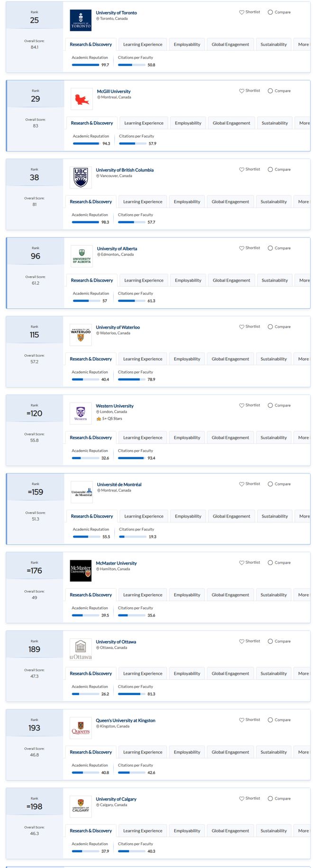This screenshot has width=313, height=868.
Task: Enable Compare for McMaster University
Action: [x=270, y=563]
